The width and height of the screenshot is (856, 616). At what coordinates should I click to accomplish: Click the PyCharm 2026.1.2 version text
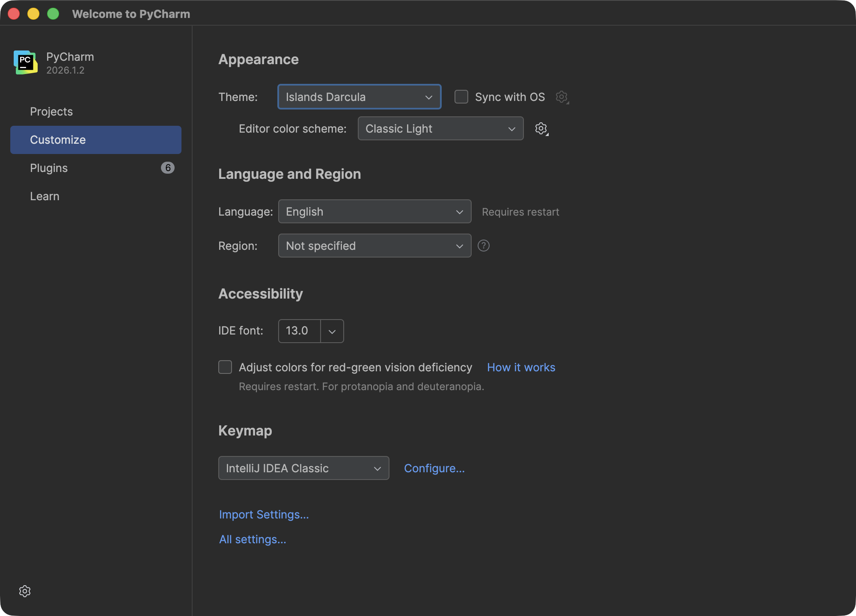(65, 71)
